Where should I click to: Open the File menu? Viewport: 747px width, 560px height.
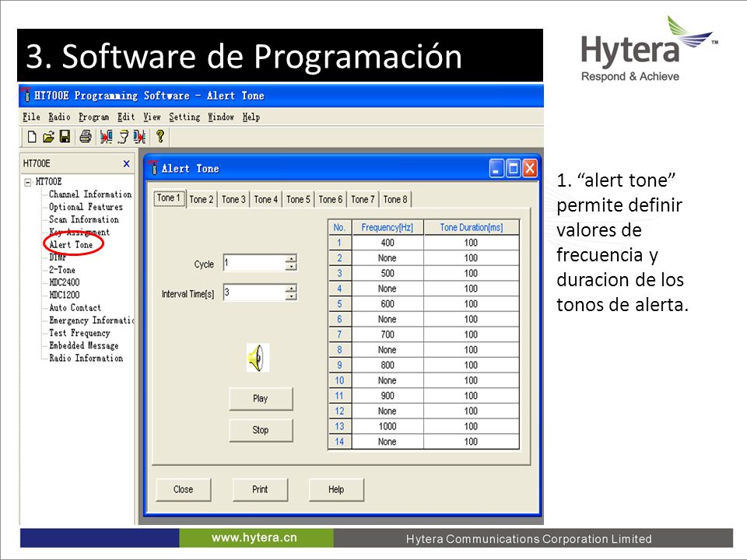[31, 117]
